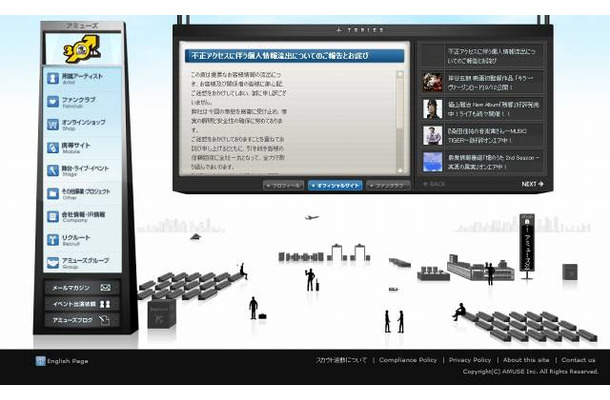Click the blue article headline bar
Image resolution: width=610 pixels, height=400 pixels.
click(294, 56)
